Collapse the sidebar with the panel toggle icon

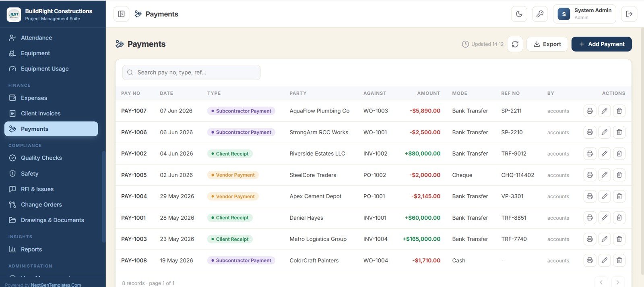pos(121,14)
